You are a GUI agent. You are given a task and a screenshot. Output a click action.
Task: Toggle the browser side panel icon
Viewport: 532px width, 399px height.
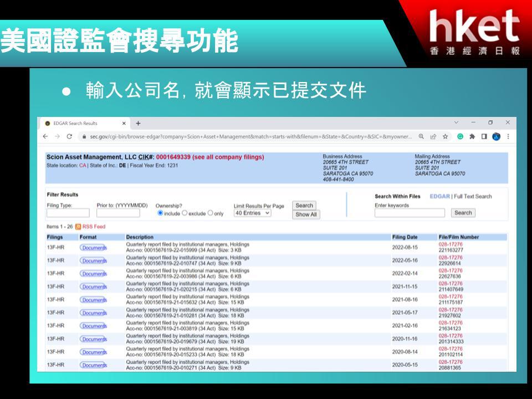pyautogui.click(x=484, y=136)
